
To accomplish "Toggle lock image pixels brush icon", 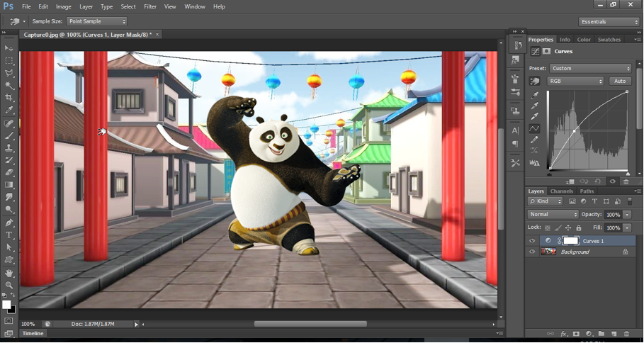I will 558,227.
